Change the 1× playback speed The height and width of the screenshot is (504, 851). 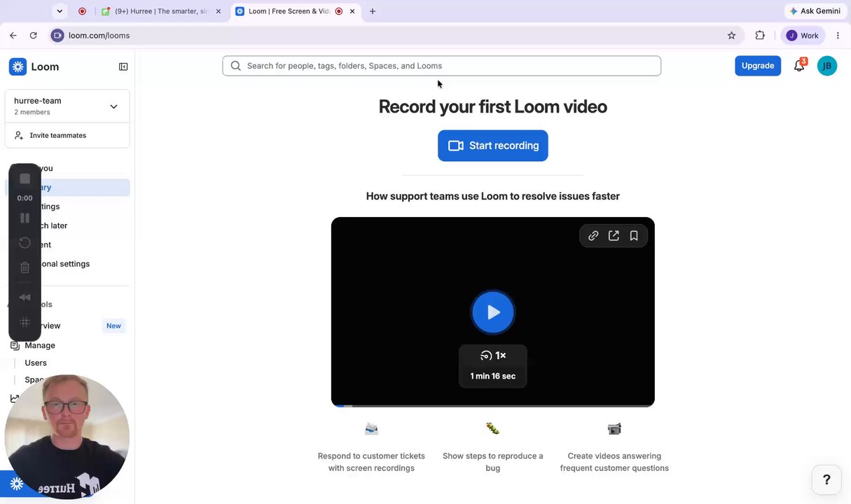click(493, 356)
